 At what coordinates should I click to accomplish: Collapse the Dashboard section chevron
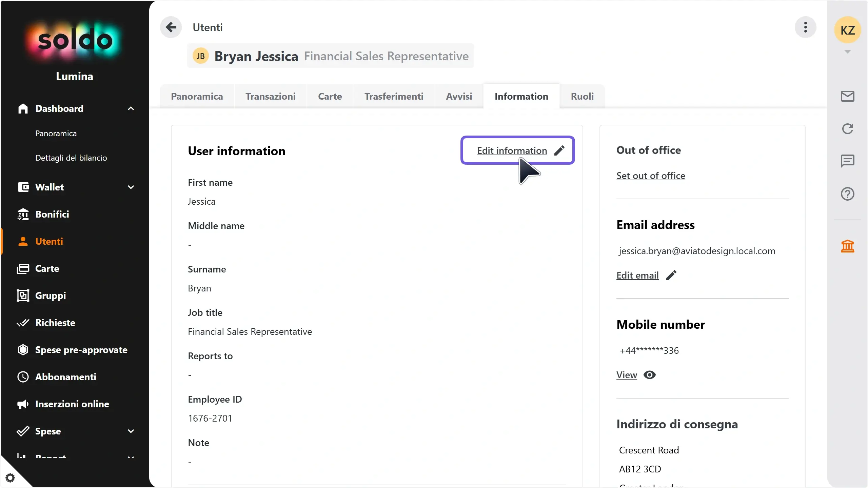[x=131, y=108]
